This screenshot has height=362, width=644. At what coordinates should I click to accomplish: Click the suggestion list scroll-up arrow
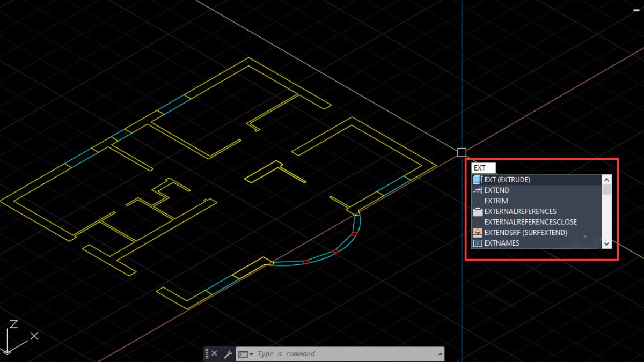click(606, 180)
